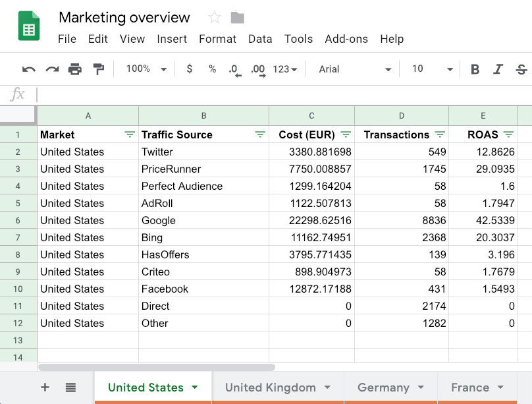Toggle italic formatting
Image resolution: width=532 pixels, height=404 pixels.
[x=498, y=69]
